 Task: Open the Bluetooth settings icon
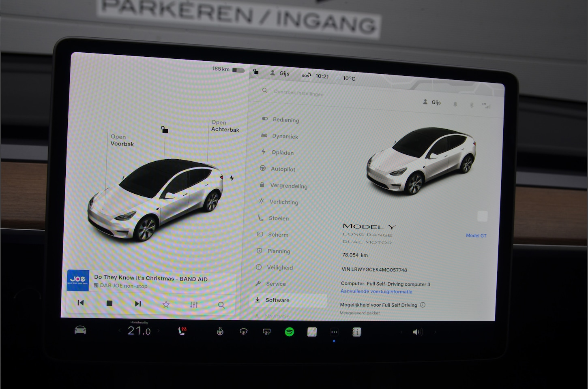(x=471, y=105)
